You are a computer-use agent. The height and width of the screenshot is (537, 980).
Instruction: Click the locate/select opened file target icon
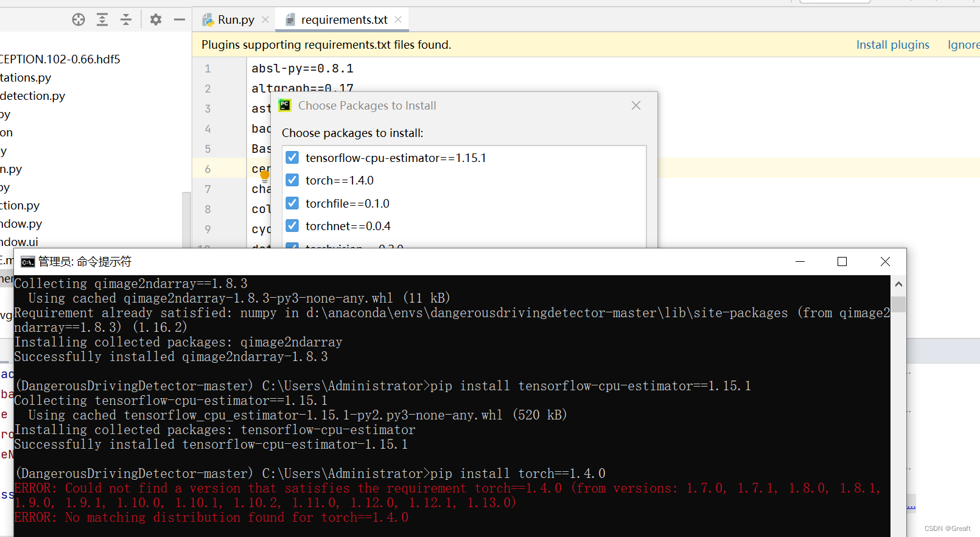[79, 19]
